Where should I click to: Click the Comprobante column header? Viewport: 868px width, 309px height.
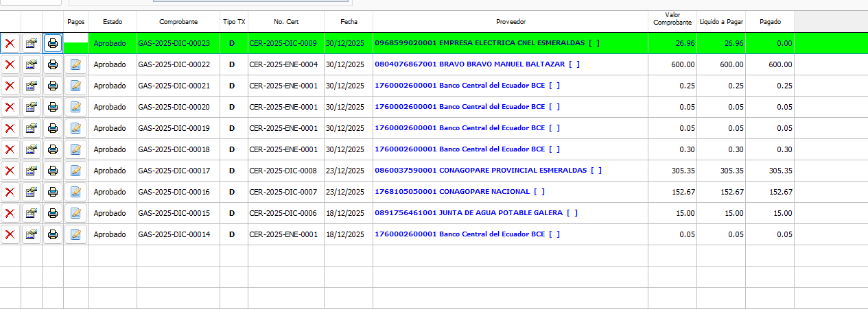(x=178, y=22)
